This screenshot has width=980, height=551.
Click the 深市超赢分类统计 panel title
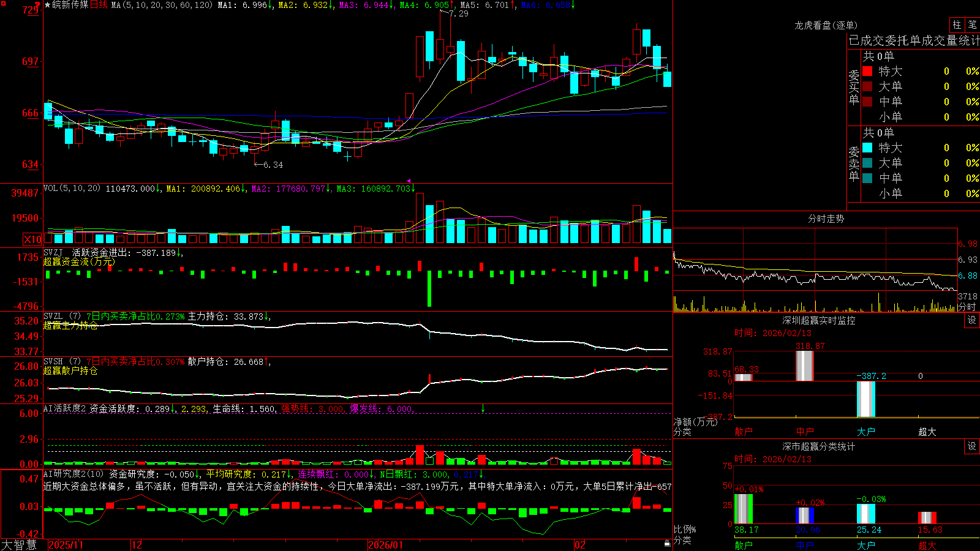[x=819, y=446]
